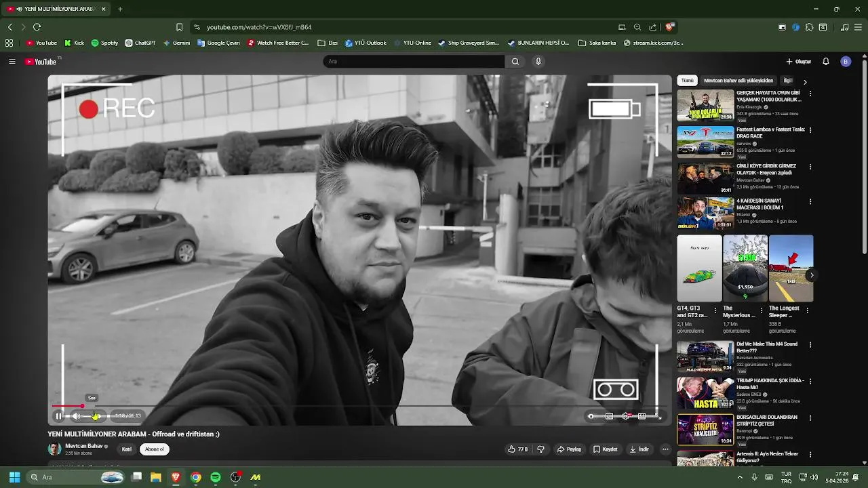Open options for TRUMP HAKKINDA ŞOK İDDİA video
This screenshot has width=868, height=488.
click(x=810, y=382)
